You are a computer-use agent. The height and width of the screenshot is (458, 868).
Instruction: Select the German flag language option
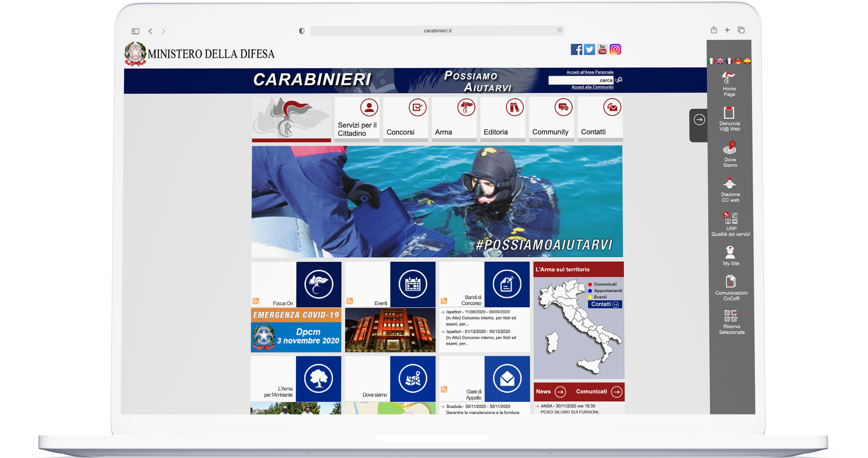(x=738, y=61)
